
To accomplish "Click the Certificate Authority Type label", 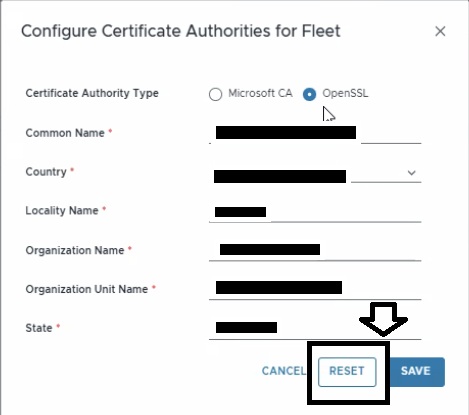I will (x=92, y=93).
